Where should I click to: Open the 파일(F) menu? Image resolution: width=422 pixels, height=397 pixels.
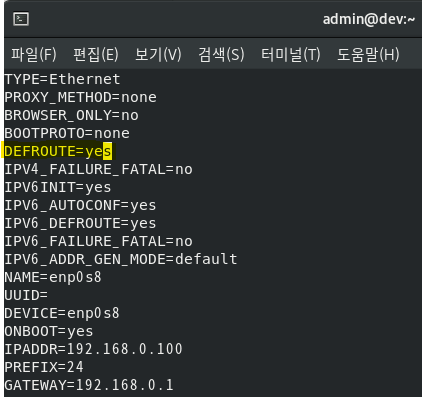pos(34,54)
